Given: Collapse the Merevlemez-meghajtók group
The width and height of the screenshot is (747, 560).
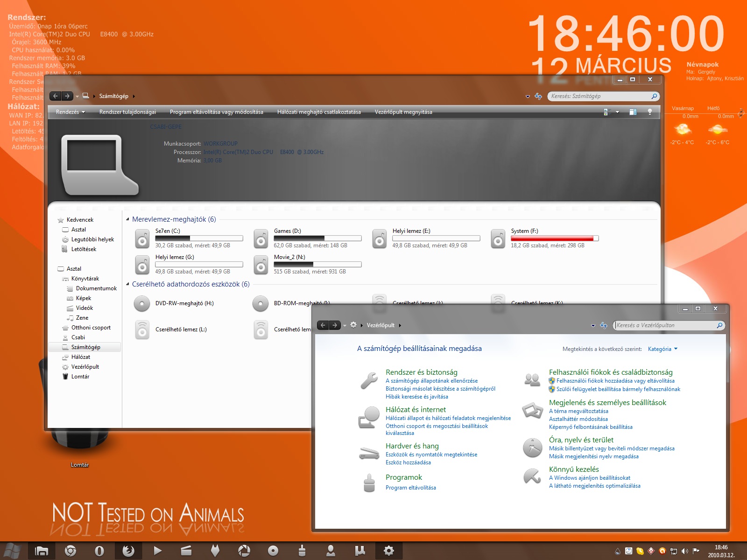Looking at the screenshot, I should (x=127, y=219).
